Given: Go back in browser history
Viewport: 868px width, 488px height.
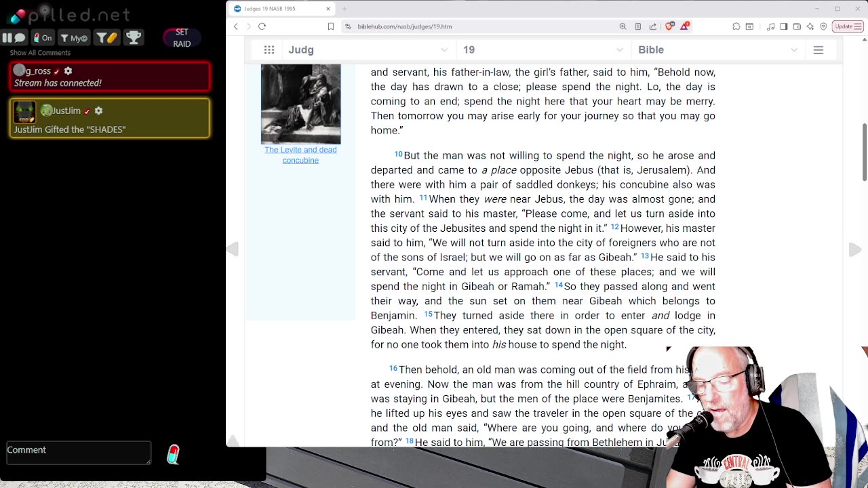Looking at the screenshot, I should click(236, 26).
